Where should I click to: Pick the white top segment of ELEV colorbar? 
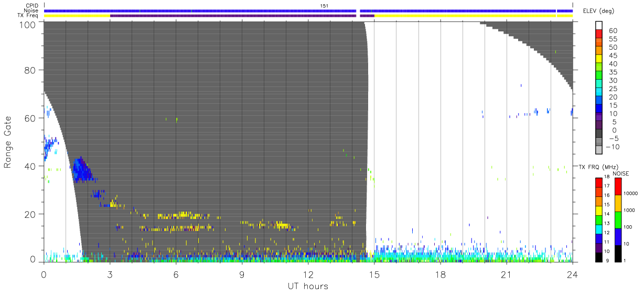coord(598,26)
